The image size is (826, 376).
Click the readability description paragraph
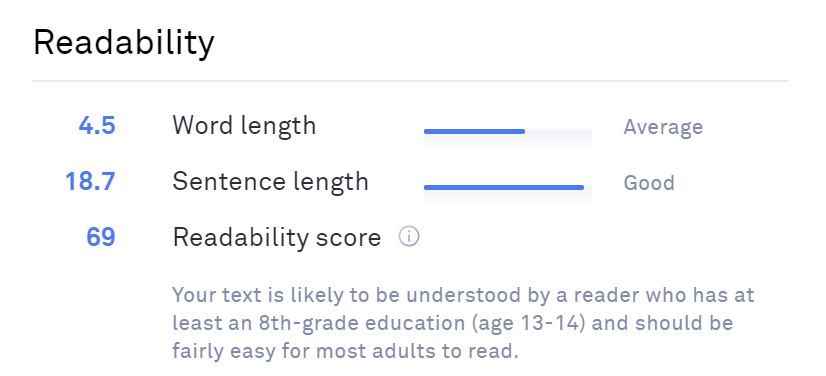(464, 322)
